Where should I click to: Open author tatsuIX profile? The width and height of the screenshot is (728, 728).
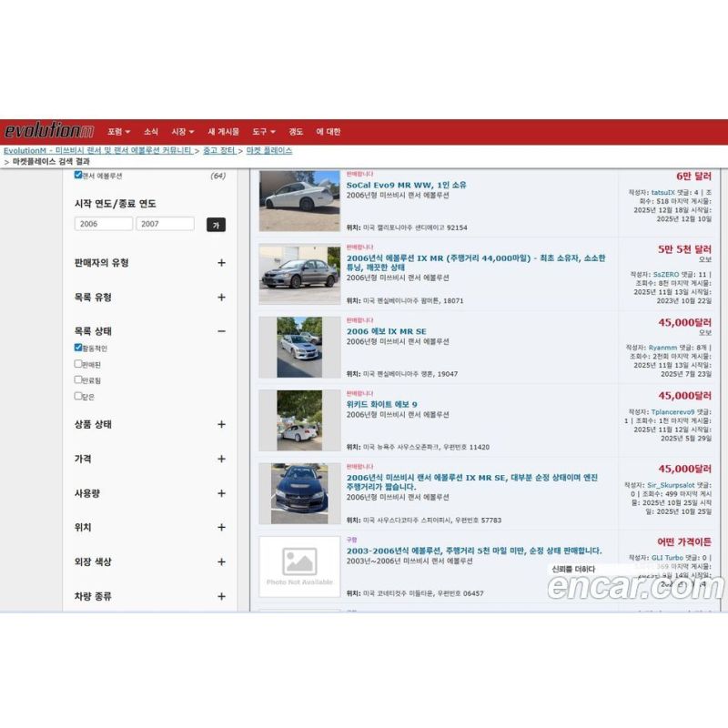click(663, 192)
